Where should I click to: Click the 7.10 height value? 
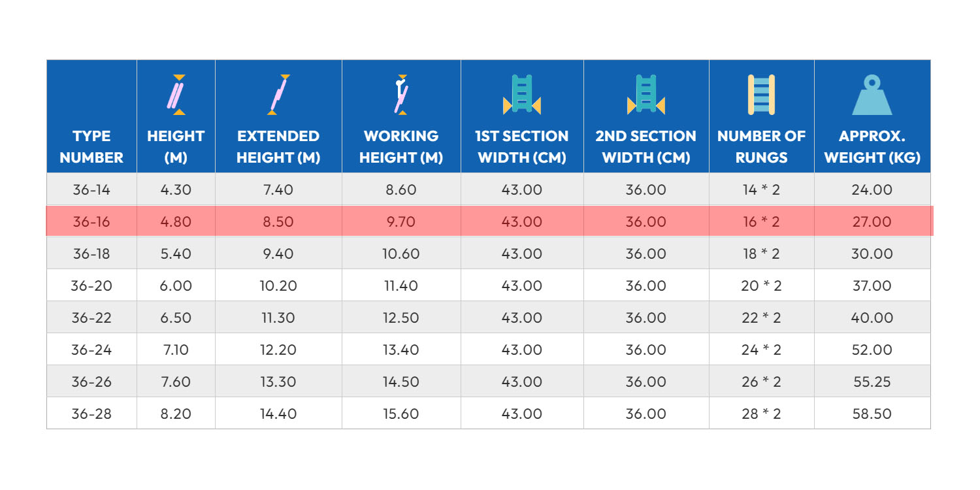[175, 350]
